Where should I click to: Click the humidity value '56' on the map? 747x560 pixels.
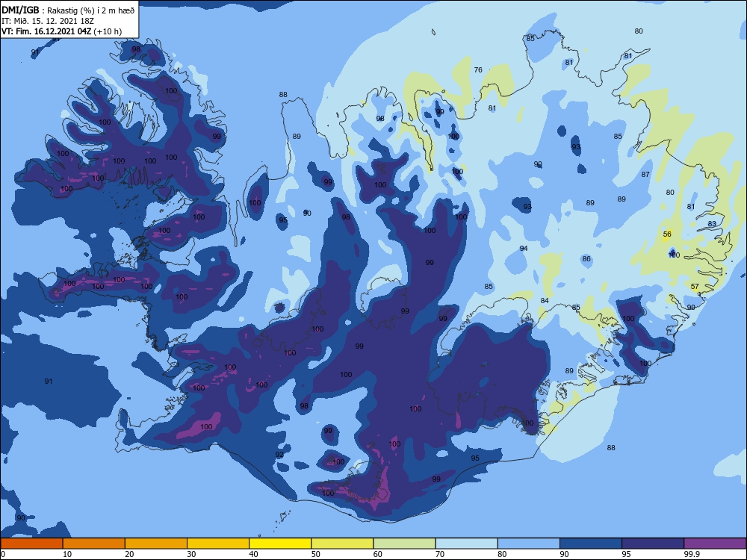pyautogui.click(x=667, y=234)
